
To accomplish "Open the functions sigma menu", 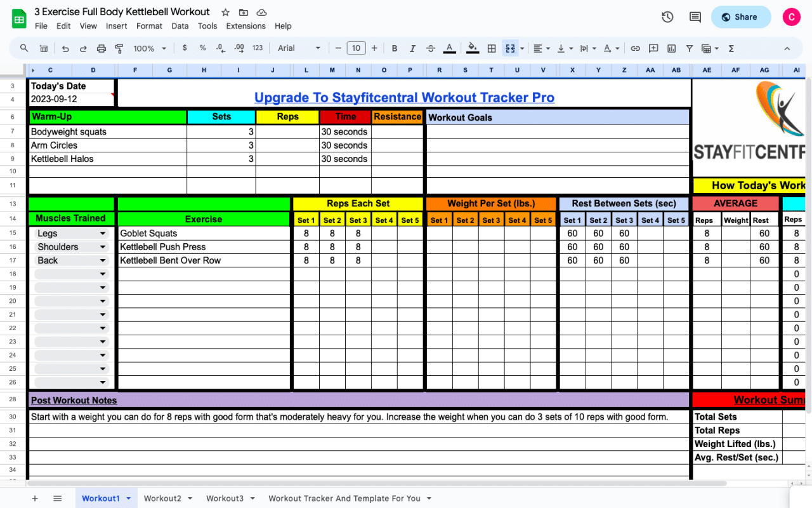I will click(731, 48).
